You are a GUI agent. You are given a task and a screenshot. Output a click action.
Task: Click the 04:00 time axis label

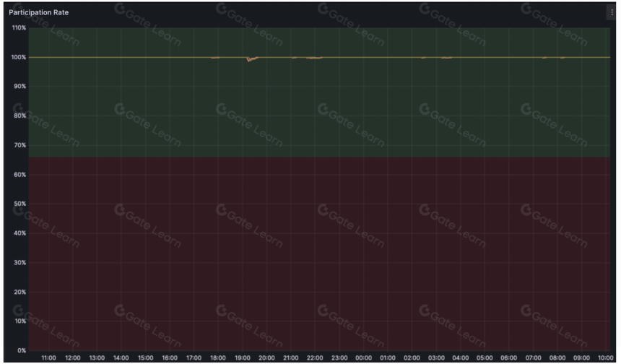[460, 357]
